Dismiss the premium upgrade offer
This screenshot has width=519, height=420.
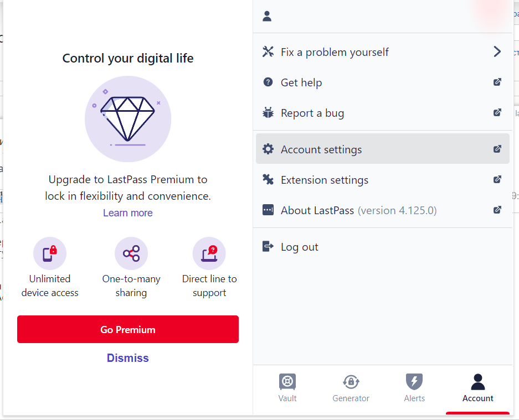tap(128, 358)
